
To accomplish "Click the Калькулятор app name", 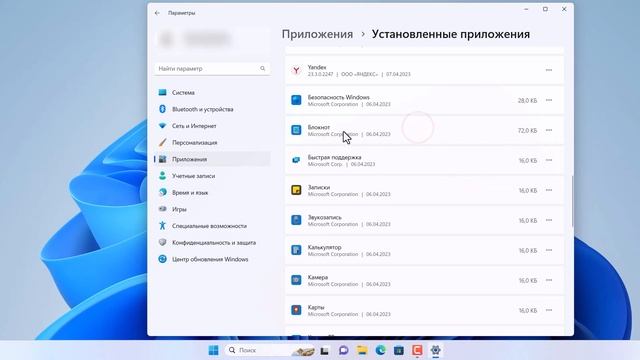I will (324, 247).
